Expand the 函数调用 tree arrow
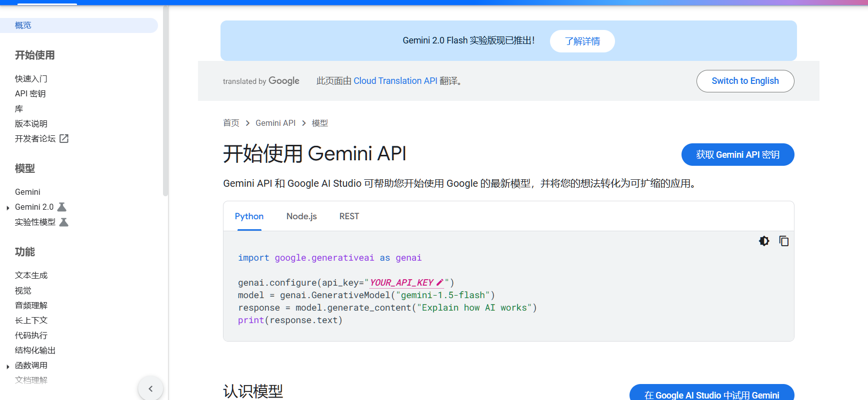The image size is (868, 400). (8, 367)
